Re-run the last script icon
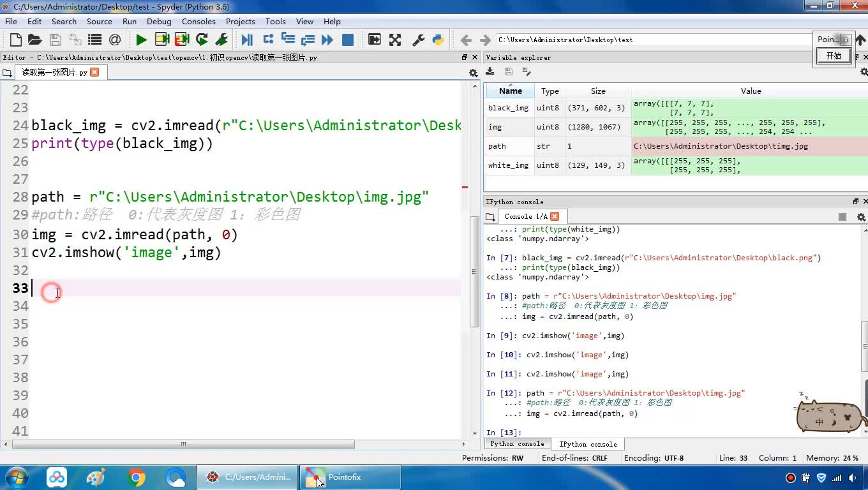The width and height of the screenshot is (868, 490). tap(202, 40)
